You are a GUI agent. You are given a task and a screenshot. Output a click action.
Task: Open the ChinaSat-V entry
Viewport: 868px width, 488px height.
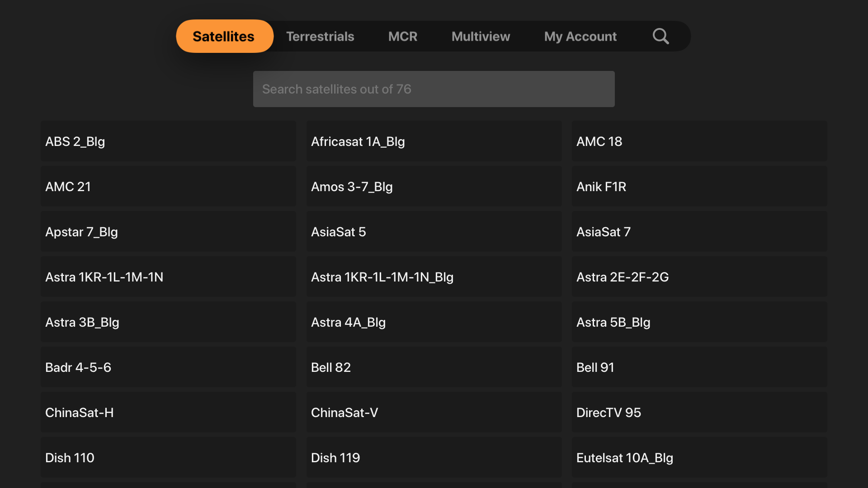(434, 413)
